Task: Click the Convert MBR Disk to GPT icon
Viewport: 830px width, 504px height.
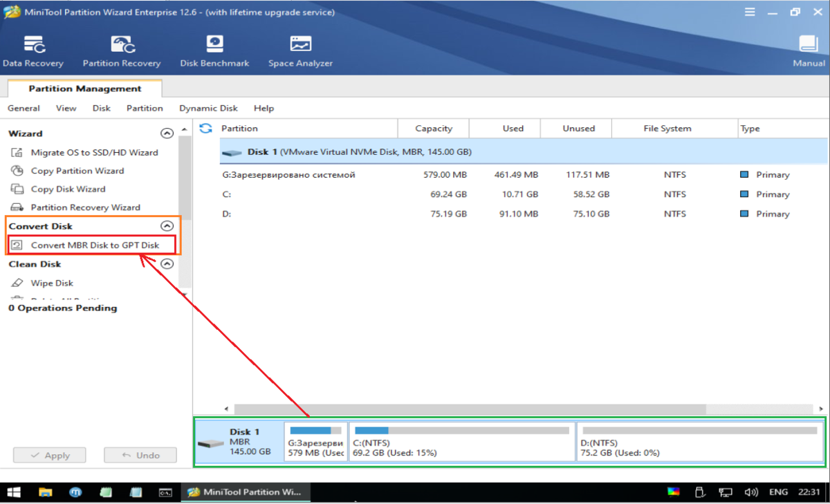Action: (x=17, y=245)
